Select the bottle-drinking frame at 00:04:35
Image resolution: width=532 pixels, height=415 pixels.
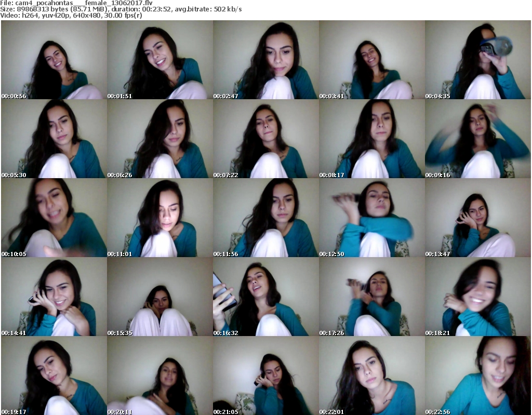(x=478, y=60)
